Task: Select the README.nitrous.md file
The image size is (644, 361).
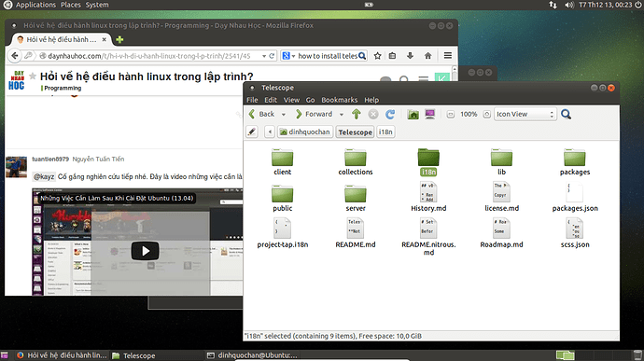Action: (428, 237)
